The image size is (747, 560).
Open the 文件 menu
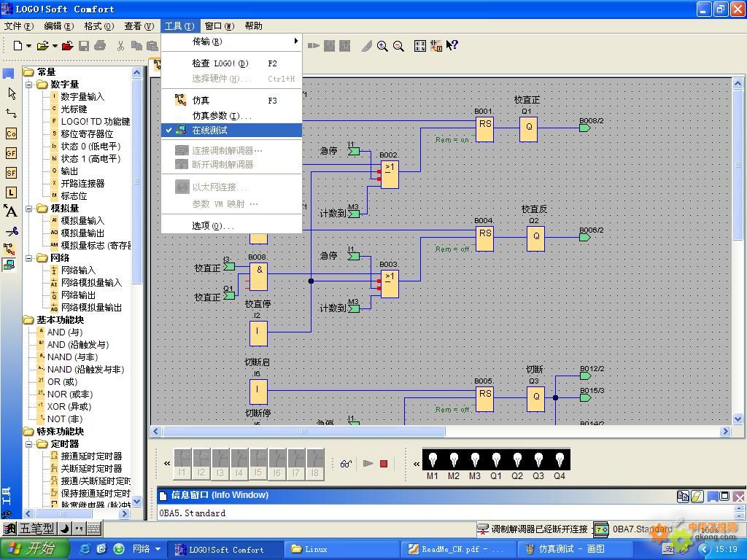pyautogui.click(x=19, y=26)
